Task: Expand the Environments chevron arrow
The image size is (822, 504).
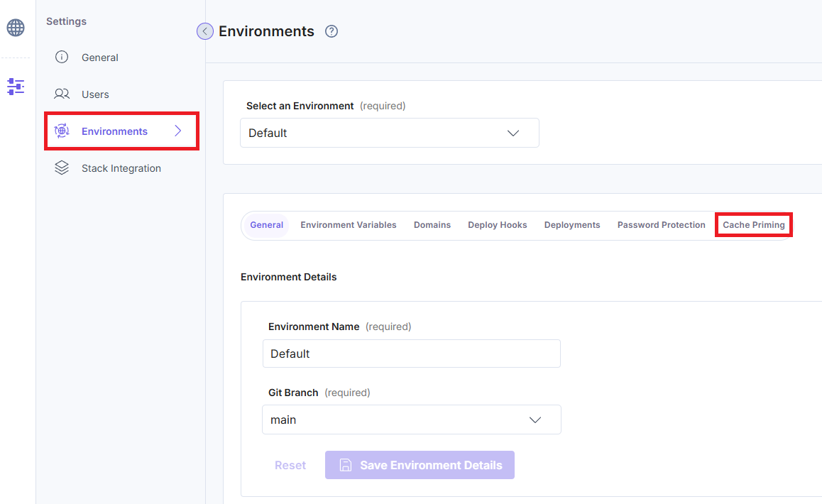Action: [177, 131]
